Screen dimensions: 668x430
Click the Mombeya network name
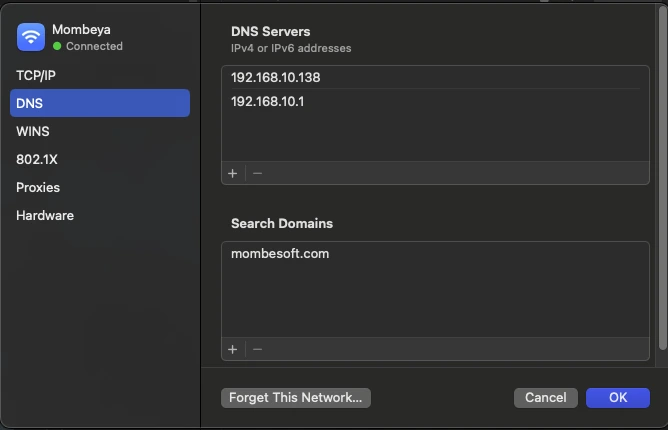(x=82, y=29)
